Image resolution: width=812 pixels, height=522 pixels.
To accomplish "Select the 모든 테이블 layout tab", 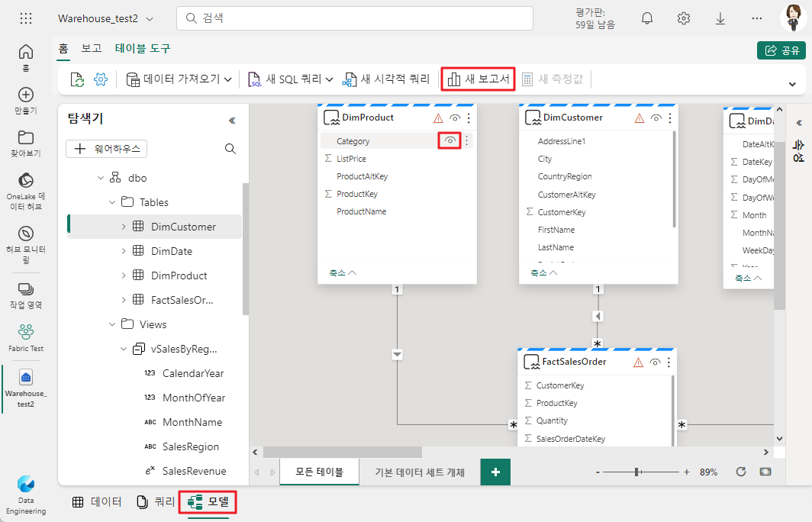I will pyautogui.click(x=320, y=472).
